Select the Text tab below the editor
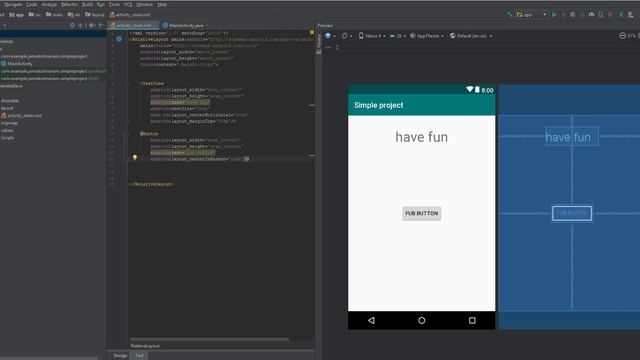Viewport: 640px width, 360px height. click(140, 356)
